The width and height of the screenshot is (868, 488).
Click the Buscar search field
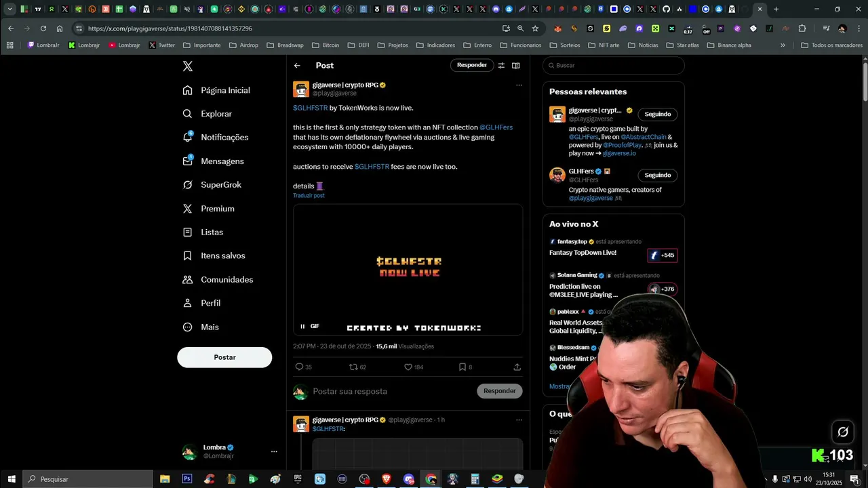[614, 66]
